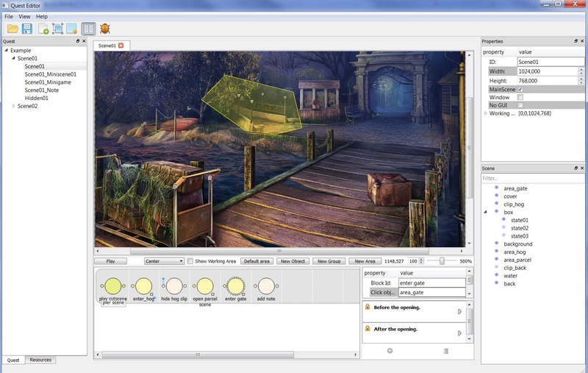Image resolution: width=588 pixels, height=373 pixels.
Task: Click the trash delete icon below the openings
Action: pyautogui.click(x=445, y=351)
